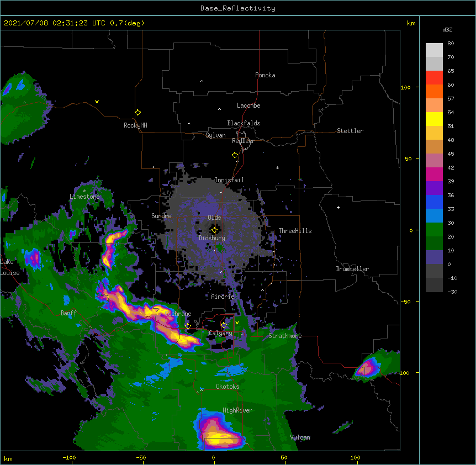Click the Vulcan town label
Screen dimensions: 476x465
(x=300, y=437)
